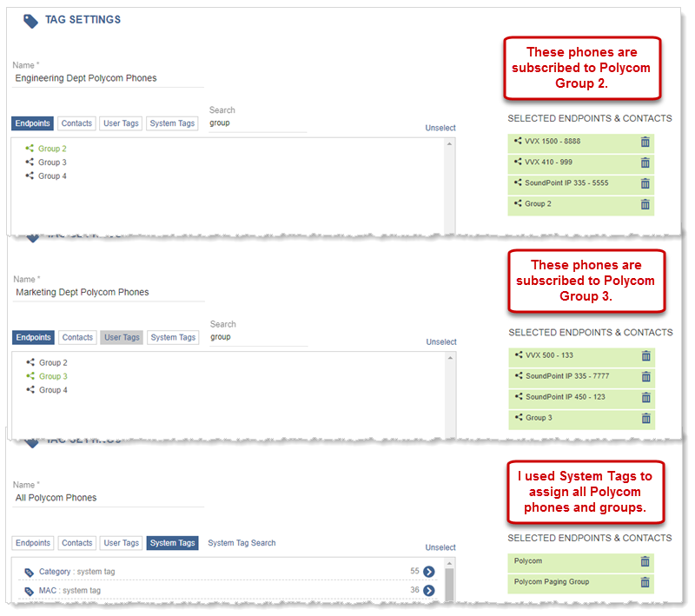Select Group 3 in Engineering endpoint list

(52, 162)
